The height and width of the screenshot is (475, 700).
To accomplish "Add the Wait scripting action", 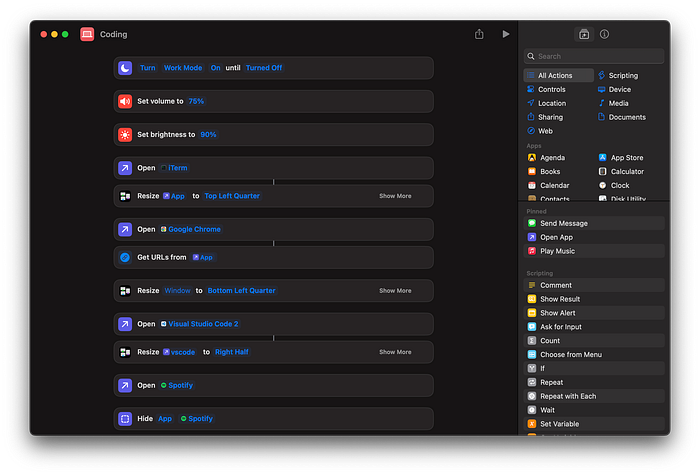I will pos(594,410).
